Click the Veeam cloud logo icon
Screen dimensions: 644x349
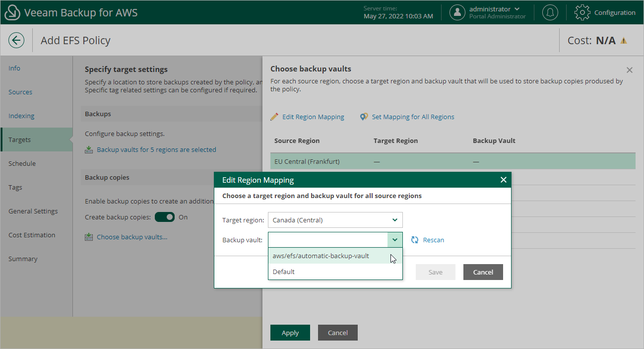[12, 12]
